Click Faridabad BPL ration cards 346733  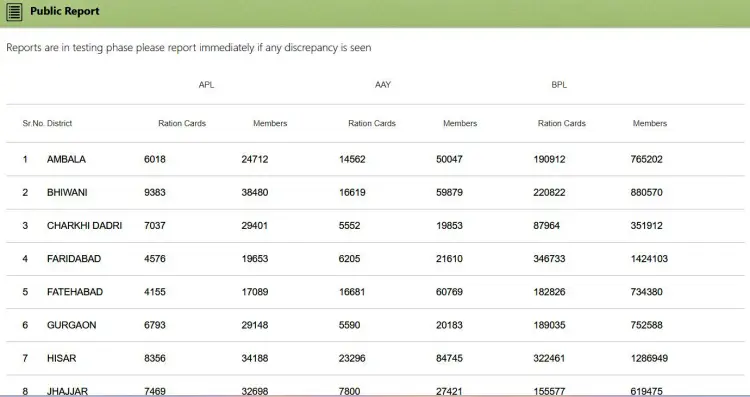(x=549, y=259)
